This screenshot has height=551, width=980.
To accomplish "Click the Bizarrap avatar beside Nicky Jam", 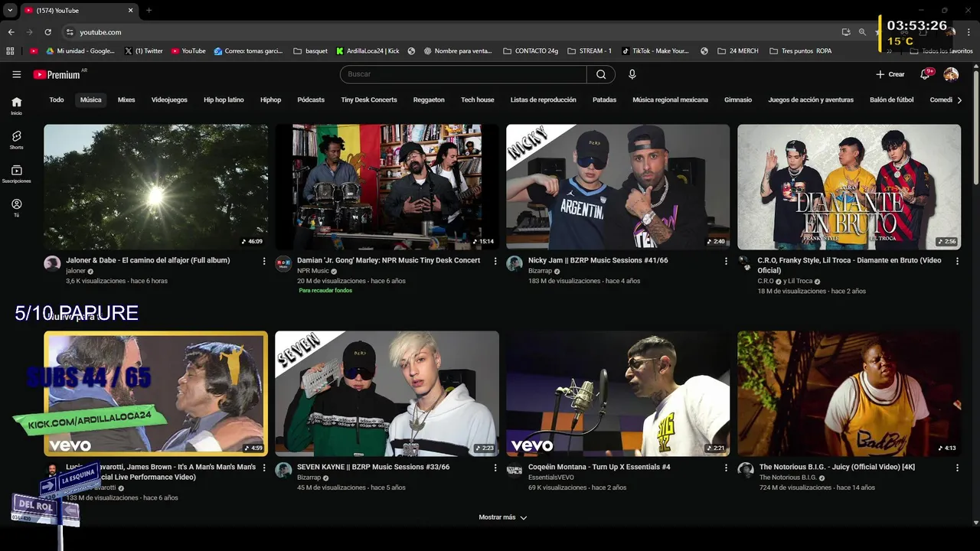I will tap(514, 263).
